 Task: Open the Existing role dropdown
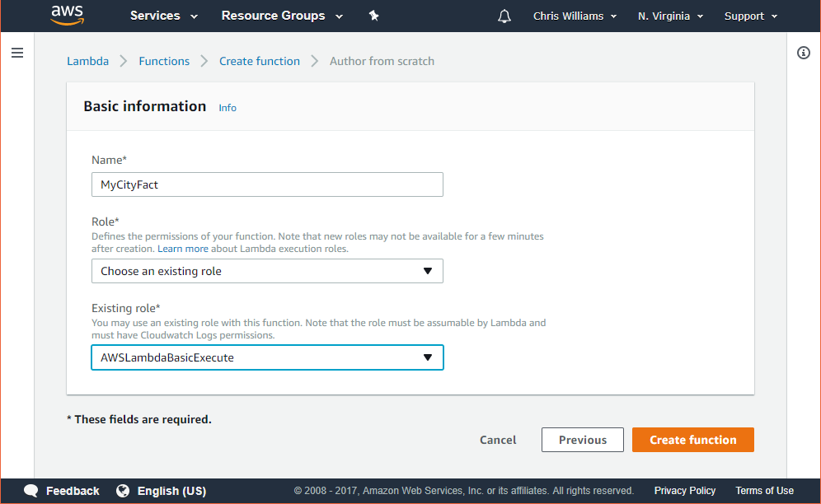[267, 357]
